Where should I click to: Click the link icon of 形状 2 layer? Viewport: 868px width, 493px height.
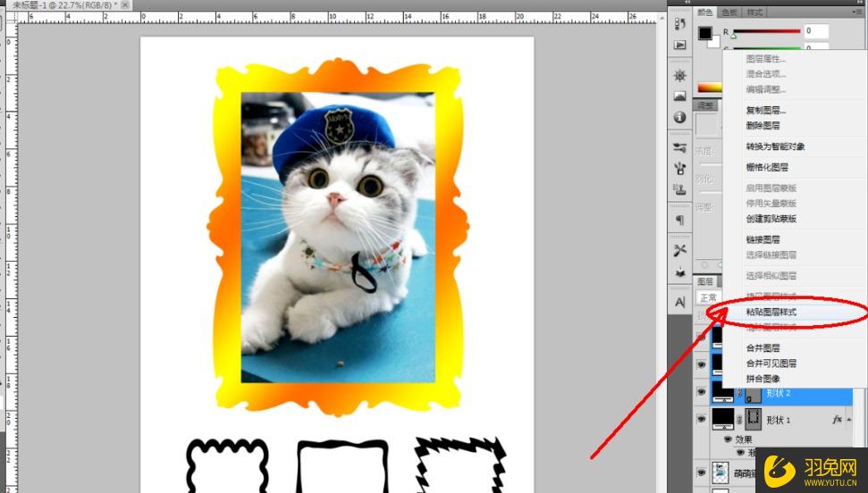pos(739,393)
